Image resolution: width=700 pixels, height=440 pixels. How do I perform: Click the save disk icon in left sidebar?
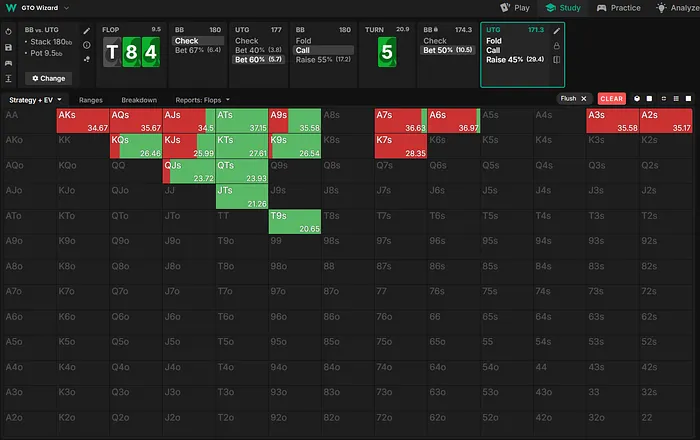click(8, 46)
